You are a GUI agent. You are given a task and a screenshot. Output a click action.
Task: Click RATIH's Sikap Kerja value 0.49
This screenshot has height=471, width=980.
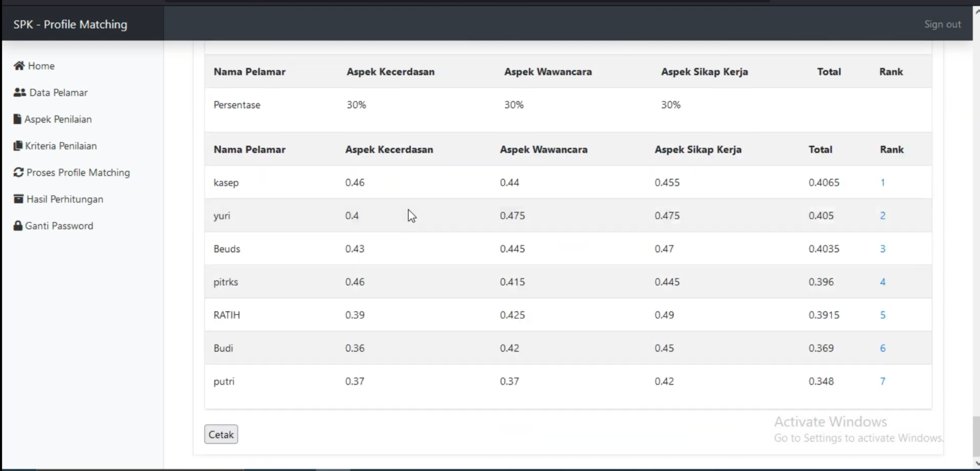point(664,315)
